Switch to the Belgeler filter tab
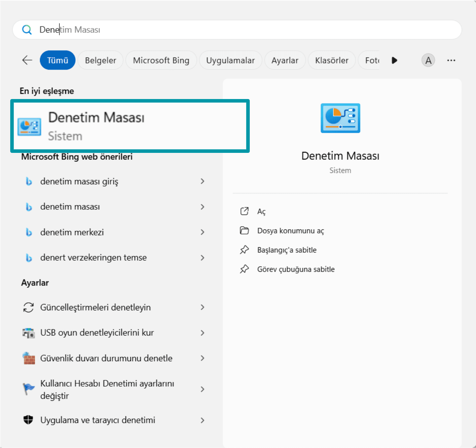Screen dimensions: 476x448 click(x=100, y=60)
